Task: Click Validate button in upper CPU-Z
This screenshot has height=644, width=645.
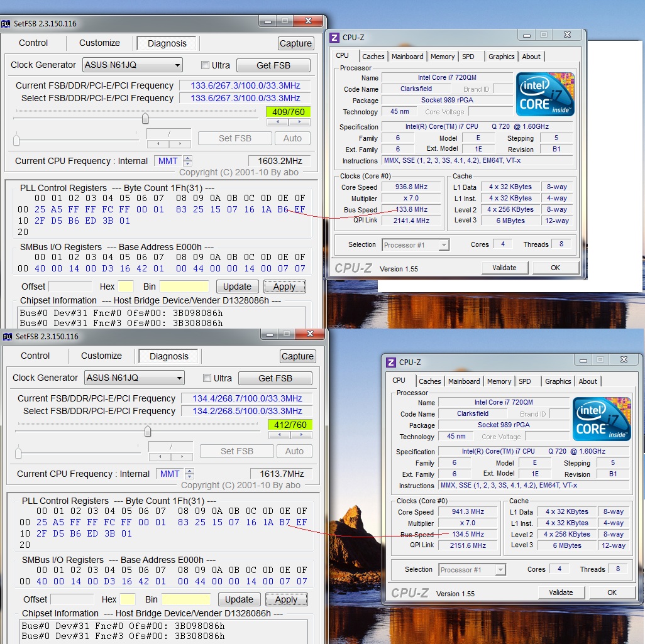Action: click(x=504, y=268)
